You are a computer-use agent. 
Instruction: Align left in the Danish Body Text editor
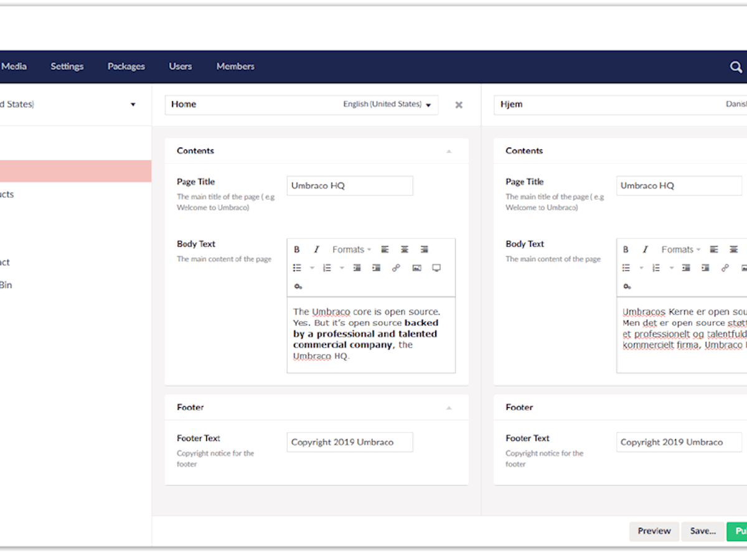point(714,250)
